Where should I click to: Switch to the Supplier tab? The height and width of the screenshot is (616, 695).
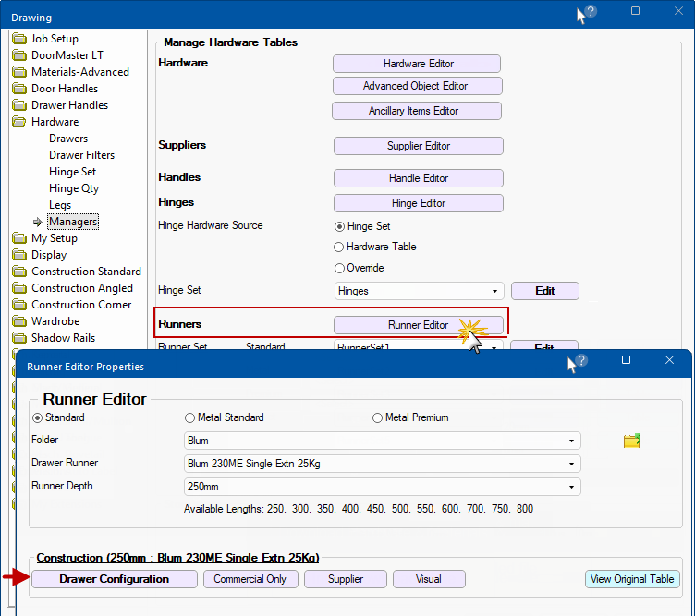[x=346, y=579]
